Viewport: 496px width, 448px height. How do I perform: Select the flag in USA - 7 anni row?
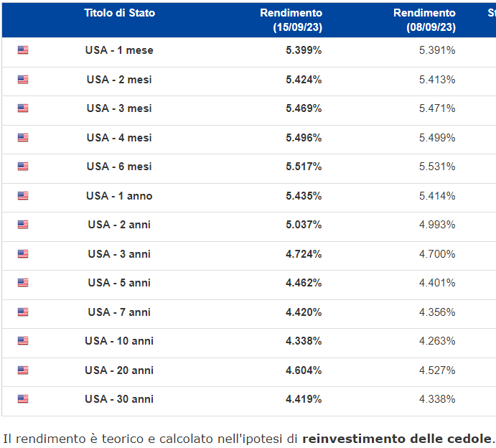pos(23,312)
